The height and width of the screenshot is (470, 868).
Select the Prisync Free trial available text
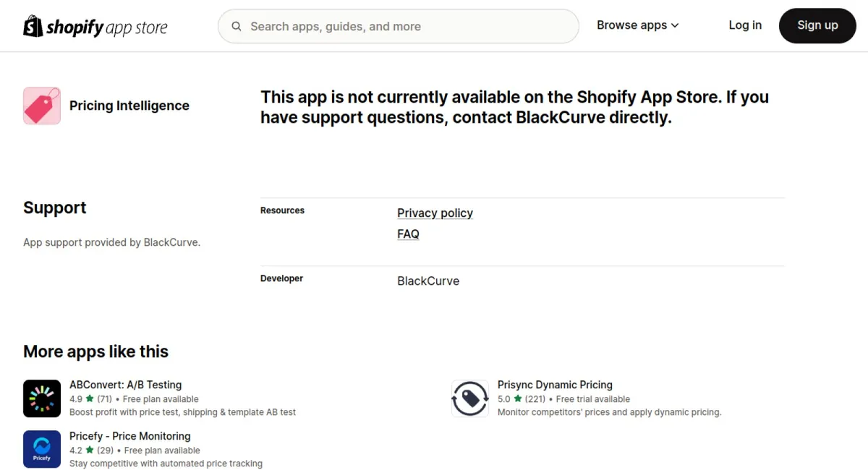click(593, 398)
